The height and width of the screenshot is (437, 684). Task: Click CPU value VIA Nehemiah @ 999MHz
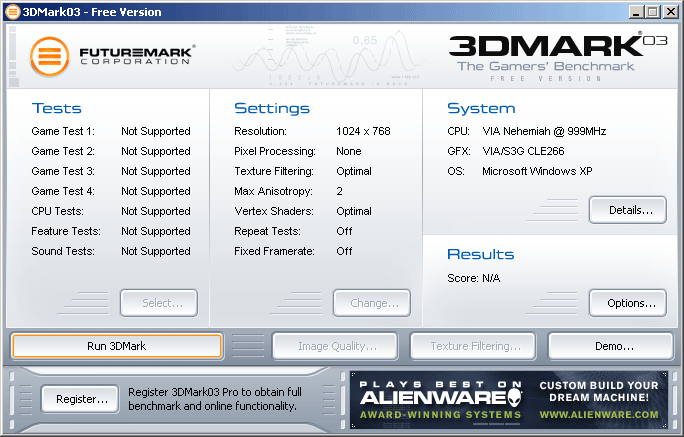[x=544, y=131]
